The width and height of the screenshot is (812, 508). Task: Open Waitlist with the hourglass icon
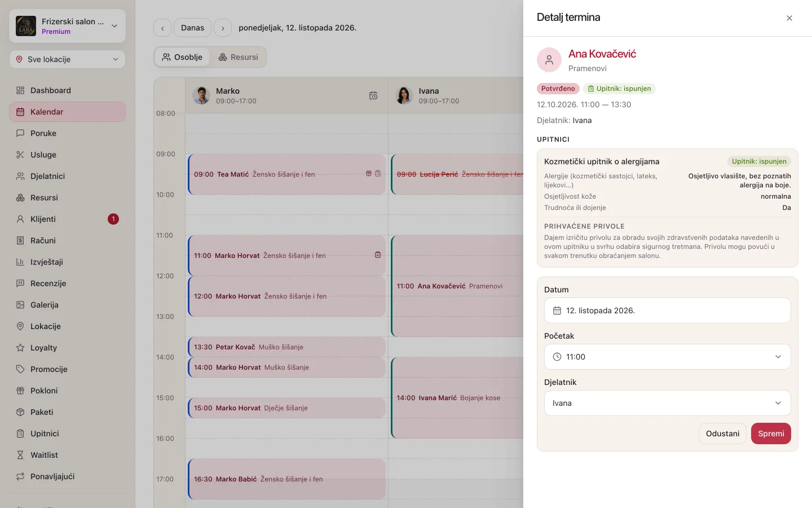pos(67,455)
